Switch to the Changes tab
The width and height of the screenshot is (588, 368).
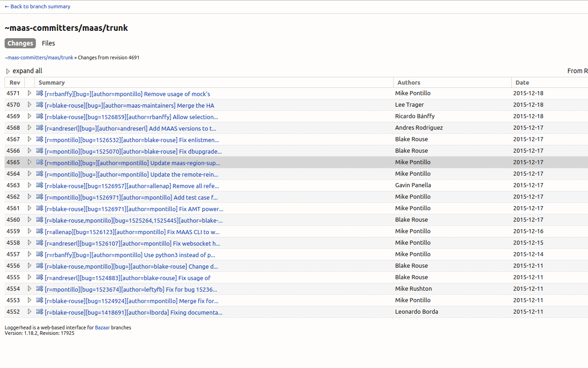pyautogui.click(x=20, y=43)
